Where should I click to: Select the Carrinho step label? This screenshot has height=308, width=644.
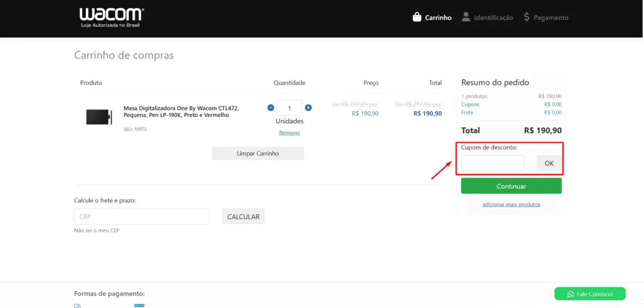(438, 17)
